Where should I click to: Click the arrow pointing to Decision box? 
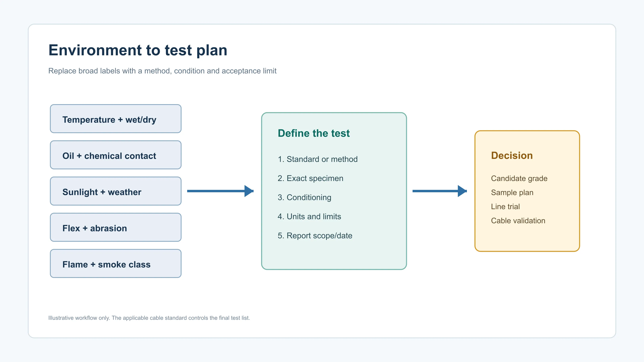coord(440,191)
